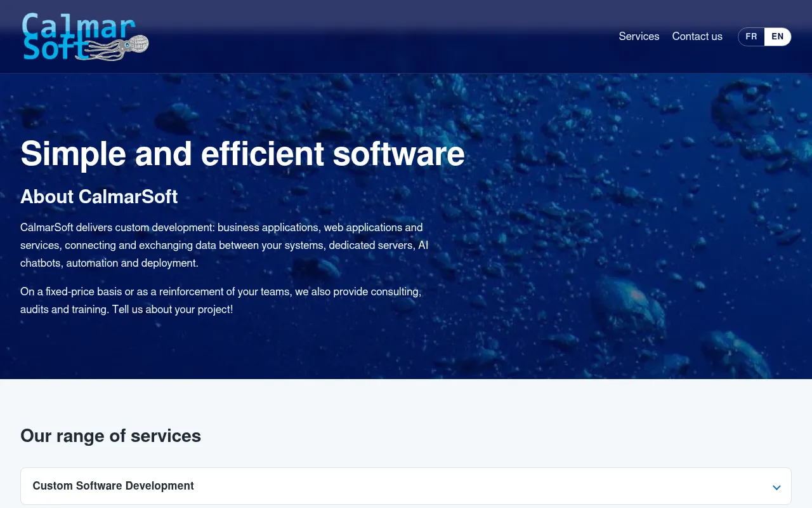Click the 'Simple and efficient software' heading
Screen dimensions: 812x508
pos(242,154)
